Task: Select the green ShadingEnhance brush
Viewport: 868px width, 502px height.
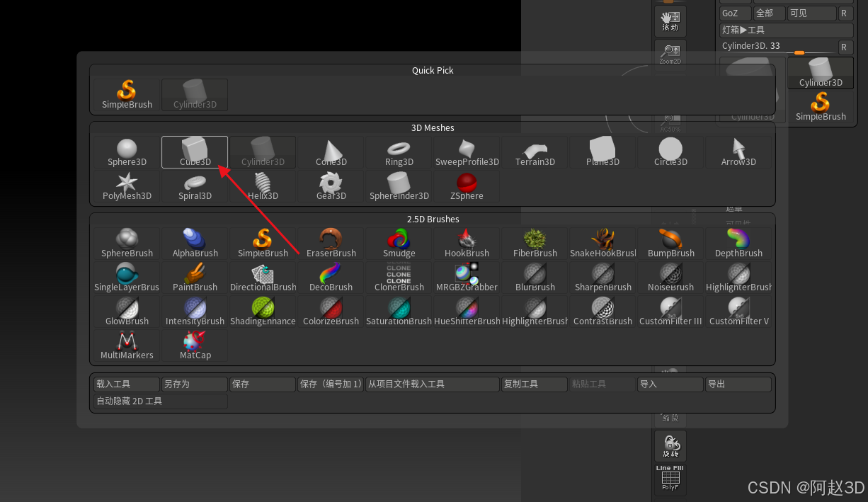Action: [263, 312]
